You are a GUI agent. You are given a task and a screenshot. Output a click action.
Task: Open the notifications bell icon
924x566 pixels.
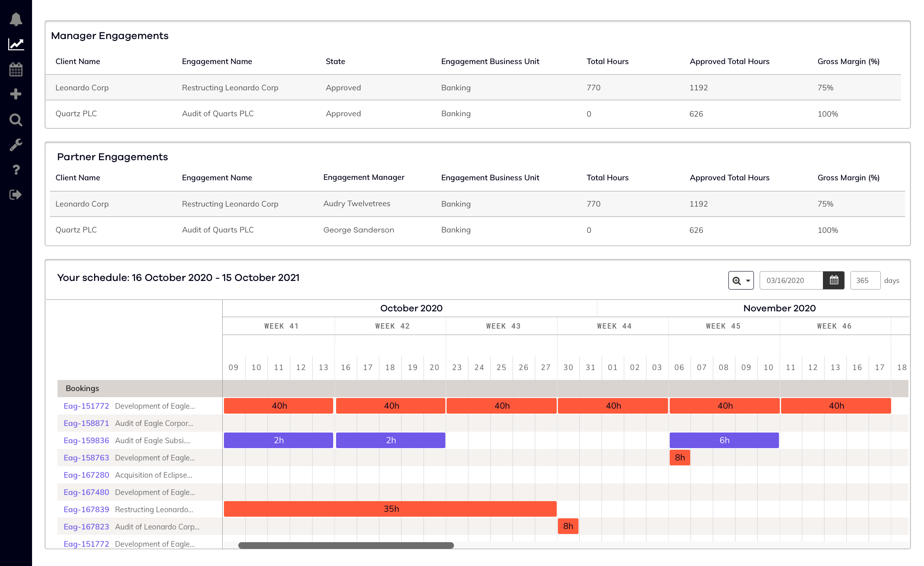coord(16,19)
